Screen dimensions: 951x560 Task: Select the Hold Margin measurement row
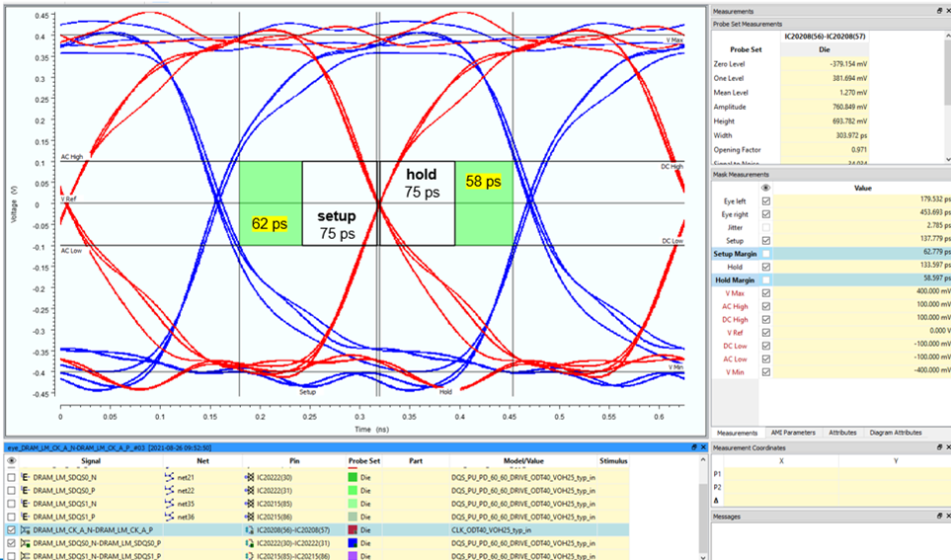[733, 280]
